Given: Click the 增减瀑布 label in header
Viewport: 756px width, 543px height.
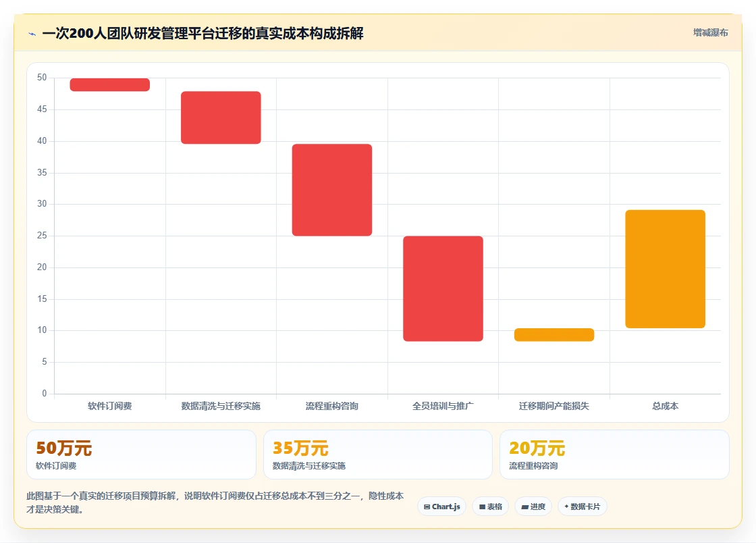Looking at the screenshot, I should (x=710, y=33).
